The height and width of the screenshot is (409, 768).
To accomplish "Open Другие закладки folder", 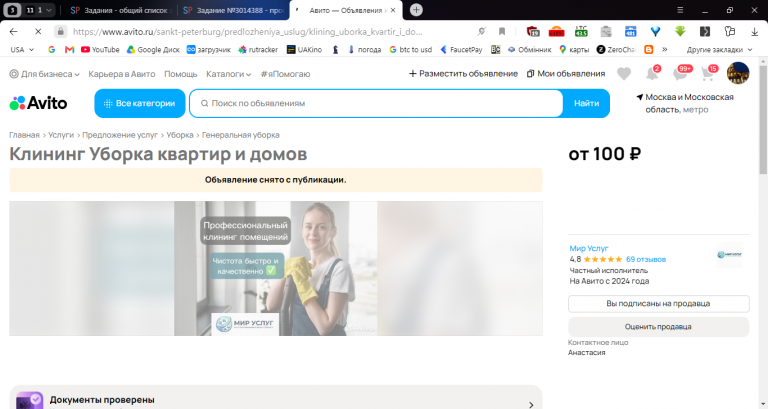I will [x=719, y=49].
